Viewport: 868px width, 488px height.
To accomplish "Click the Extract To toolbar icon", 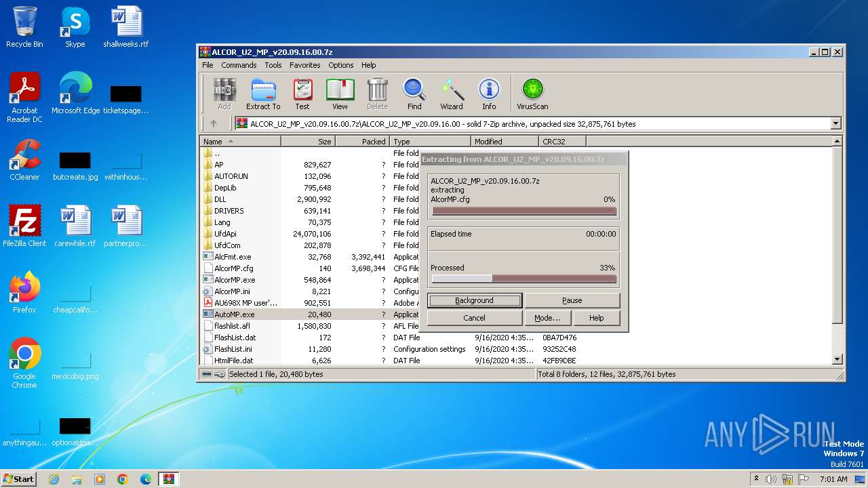I will 262,94.
